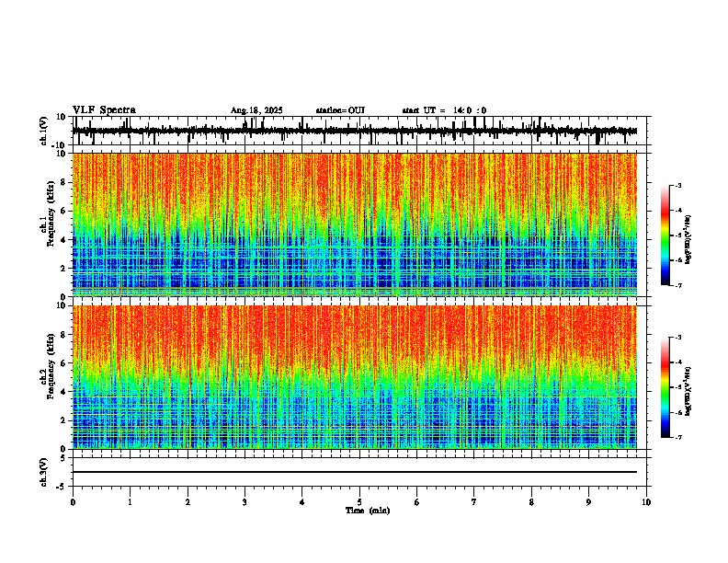This screenshot has width=728, height=563.
Task: Click the "8" kHz tick of ch.1 spectrogram
Action: pyautogui.click(x=64, y=182)
